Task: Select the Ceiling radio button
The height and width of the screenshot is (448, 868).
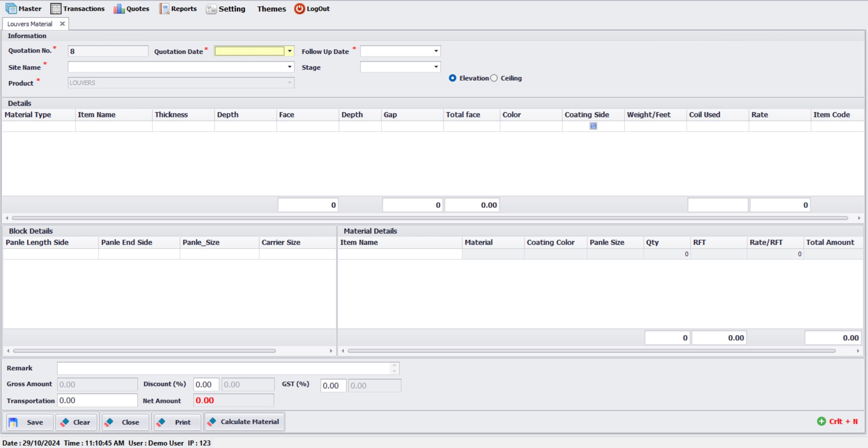Action: [x=494, y=78]
